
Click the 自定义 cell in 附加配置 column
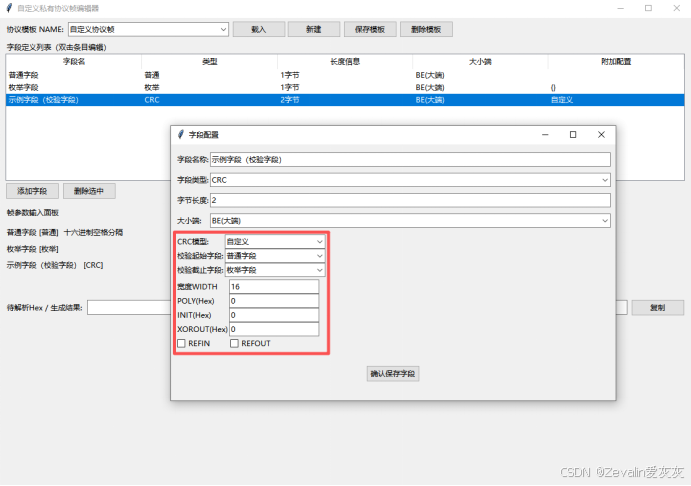point(562,100)
